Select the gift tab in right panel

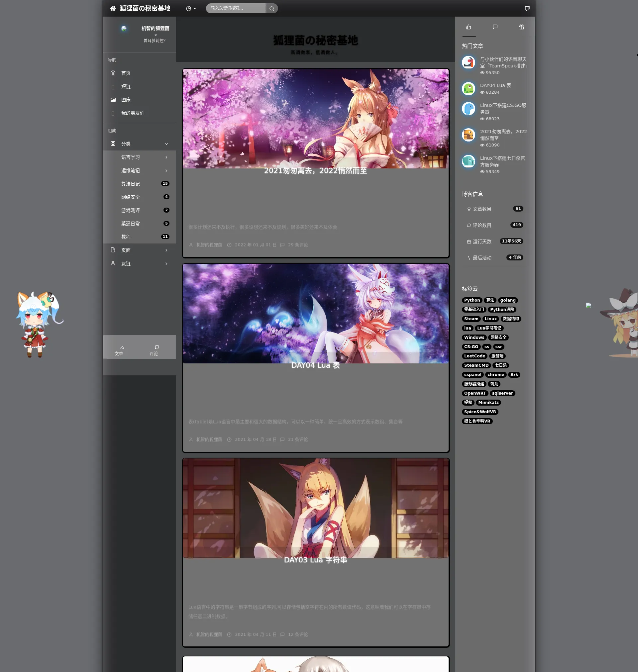[522, 27]
